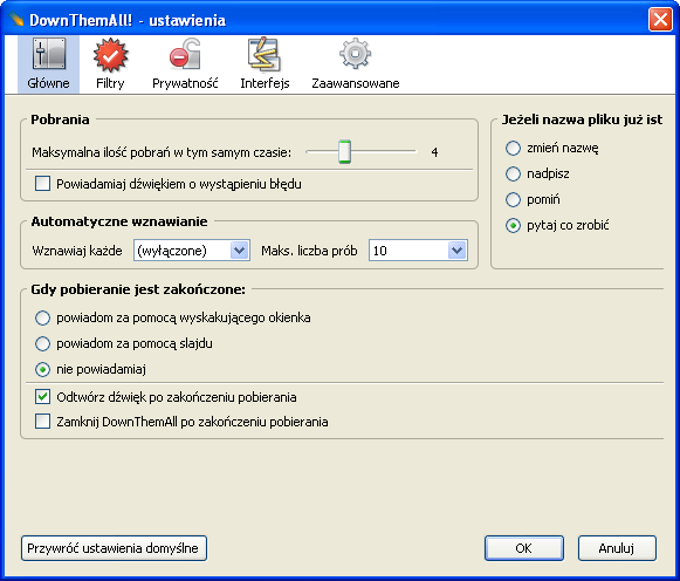The width and height of the screenshot is (680, 581).
Task: Switch to the Interfejs tab label
Action: tap(265, 83)
